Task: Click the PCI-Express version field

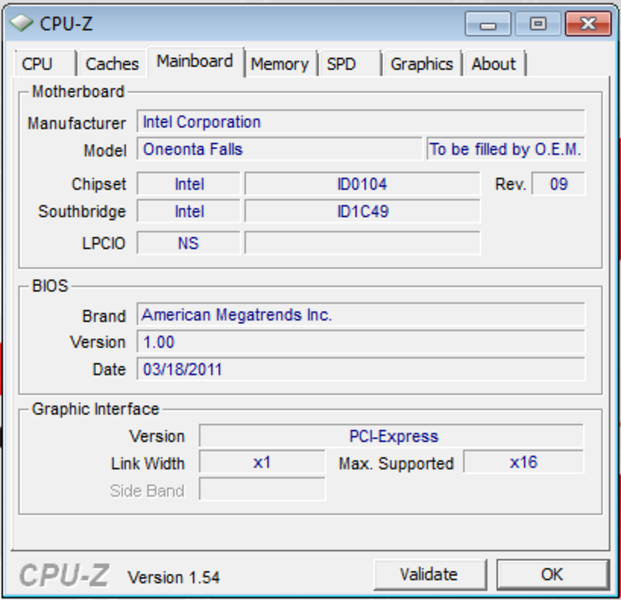Action: click(x=391, y=436)
